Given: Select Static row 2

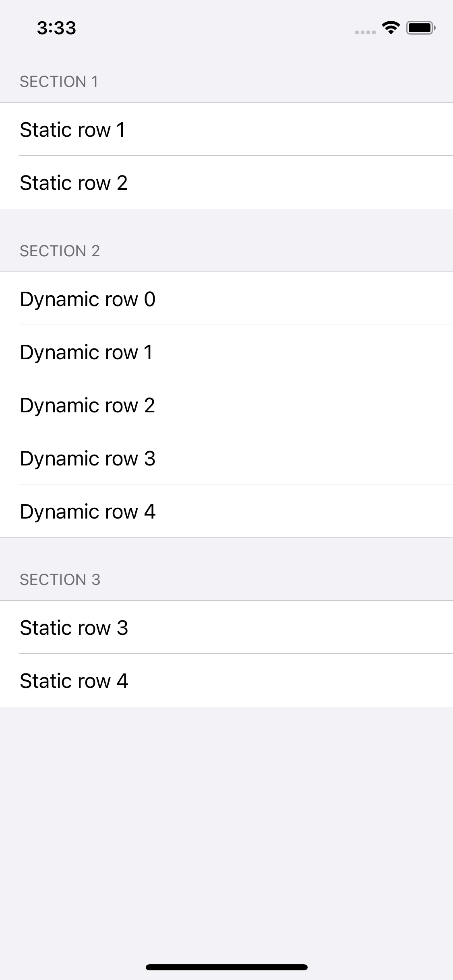Looking at the screenshot, I should pos(226,182).
